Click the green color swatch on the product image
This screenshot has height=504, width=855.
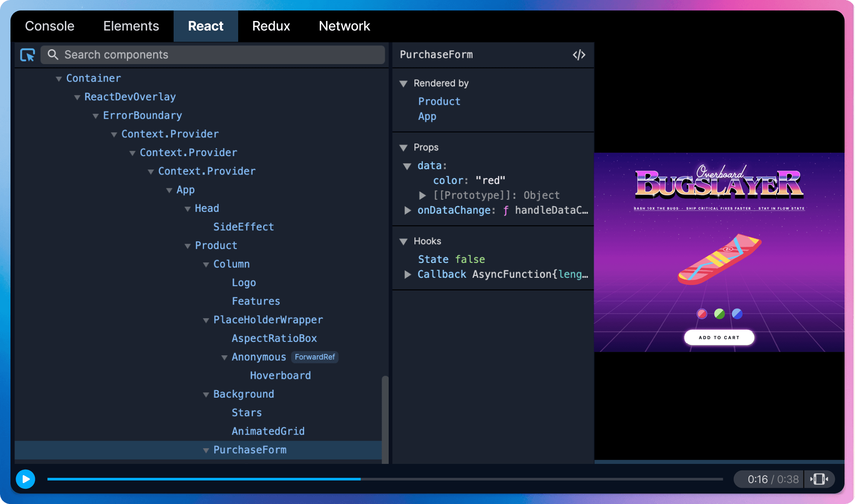719,313
